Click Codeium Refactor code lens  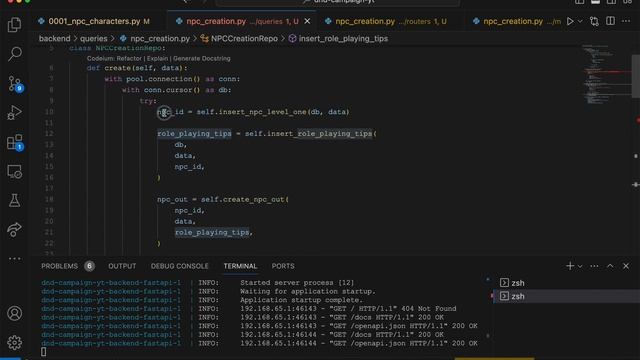tap(114, 59)
